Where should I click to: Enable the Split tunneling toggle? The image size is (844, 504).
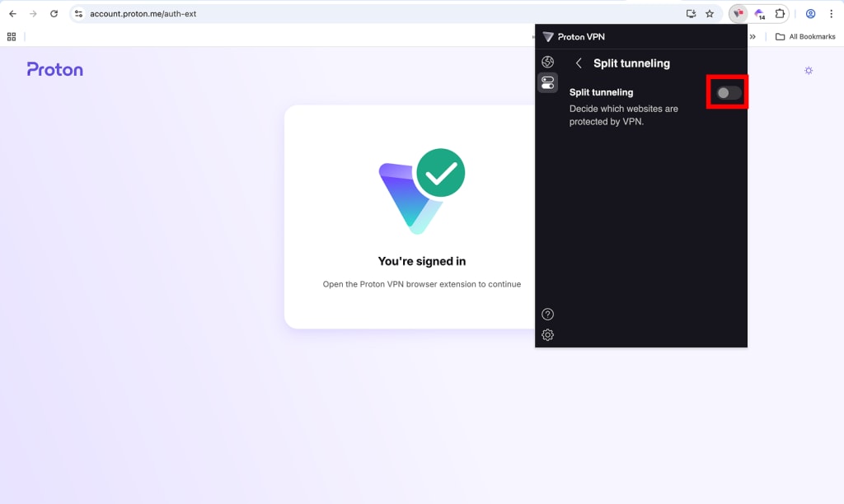[729, 93]
